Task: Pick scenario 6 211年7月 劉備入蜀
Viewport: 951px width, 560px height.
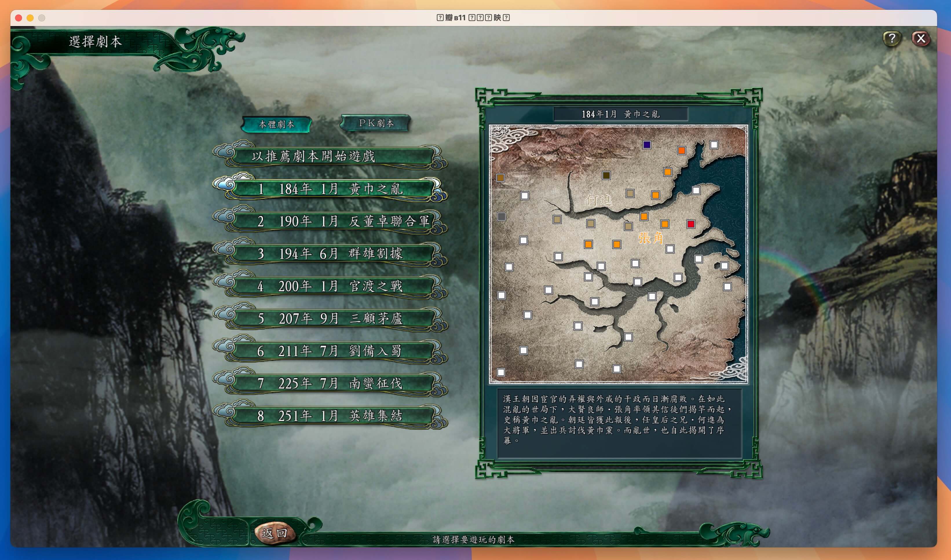Action: (x=331, y=351)
